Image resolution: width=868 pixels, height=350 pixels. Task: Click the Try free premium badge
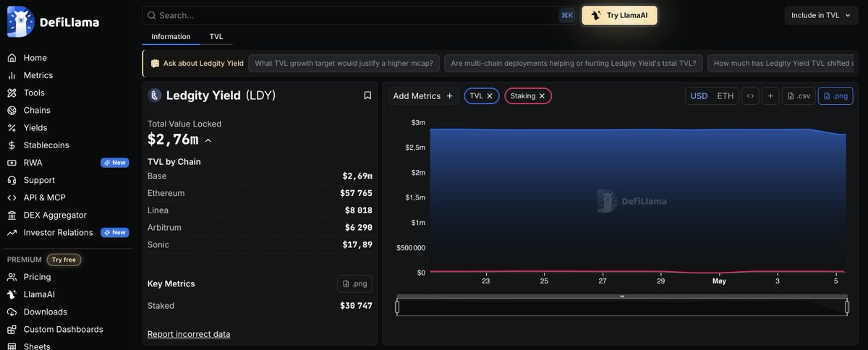[64, 260]
